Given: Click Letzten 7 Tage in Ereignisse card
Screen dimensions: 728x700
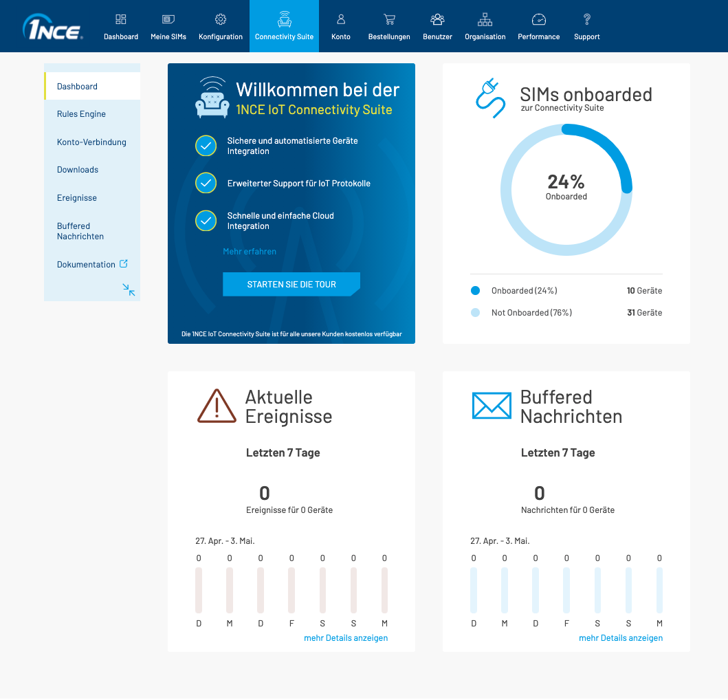Looking at the screenshot, I should 283,453.
